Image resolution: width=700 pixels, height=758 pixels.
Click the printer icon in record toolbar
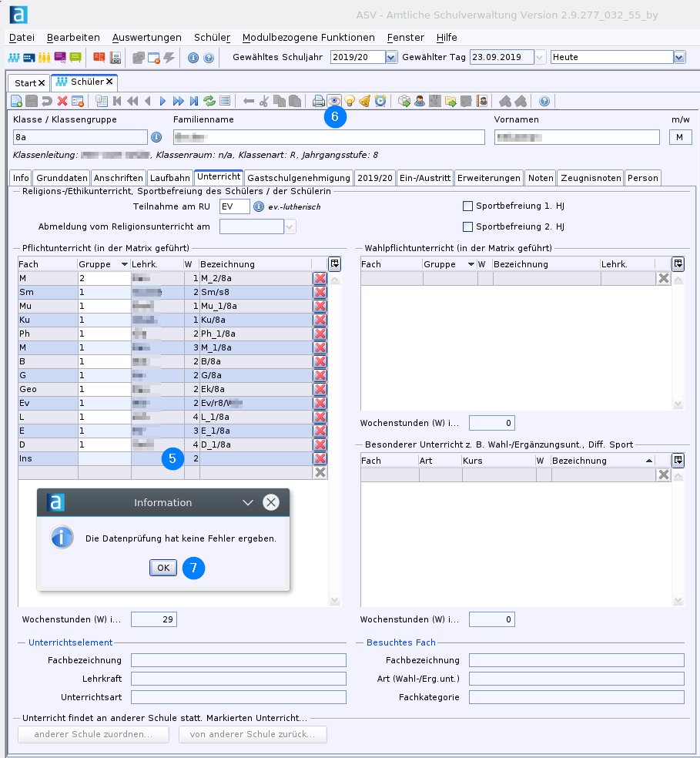319,101
